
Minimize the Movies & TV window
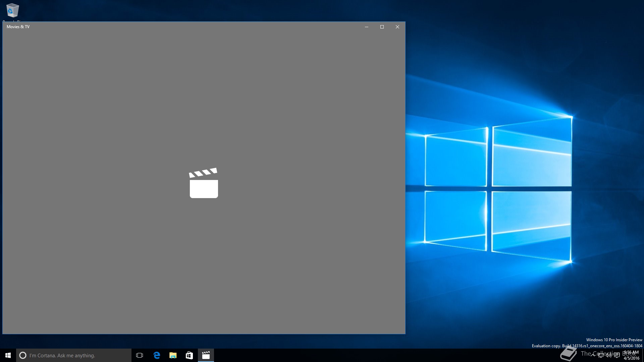pyautogui.click(x=367, y=27)
